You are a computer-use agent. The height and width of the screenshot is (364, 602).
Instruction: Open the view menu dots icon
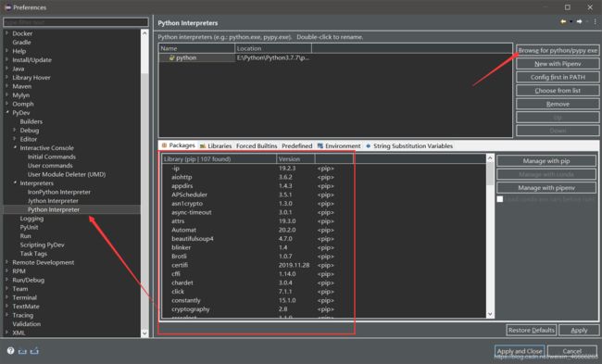pos(596,22)
